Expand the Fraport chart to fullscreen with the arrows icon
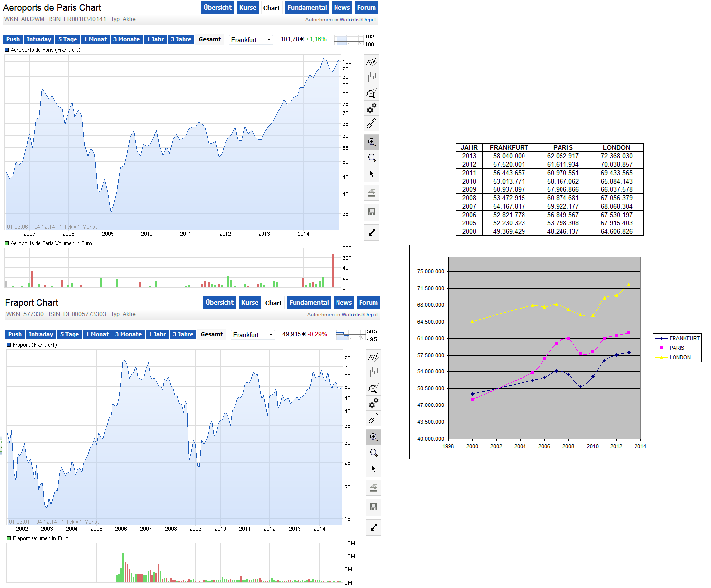 tap(374, 527)
